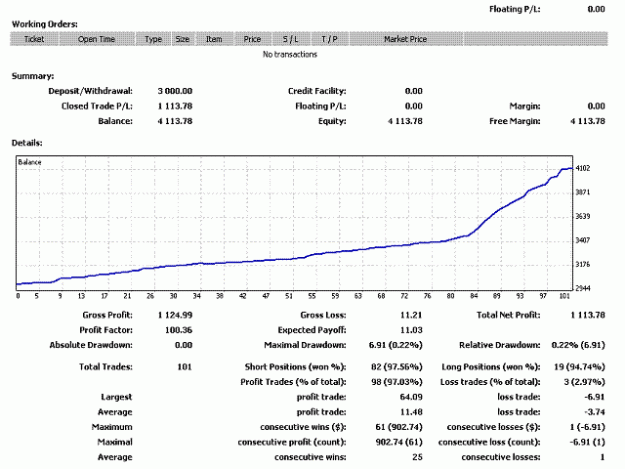This screenshot has width=625, height=469.
Task: Click trade number 84 on chart x-axis
Action: (x=474, y=296)
